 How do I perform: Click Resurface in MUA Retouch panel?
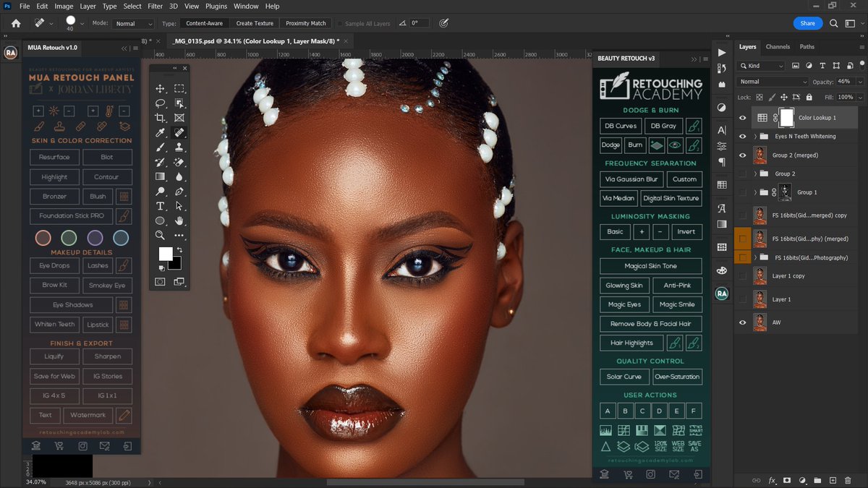(x=54, y=157)
